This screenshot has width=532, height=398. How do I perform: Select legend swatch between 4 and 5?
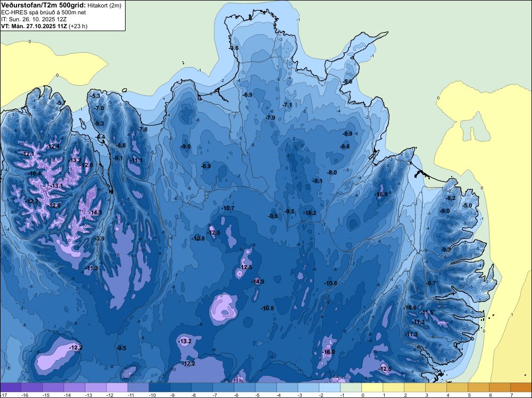coord(458,387)
